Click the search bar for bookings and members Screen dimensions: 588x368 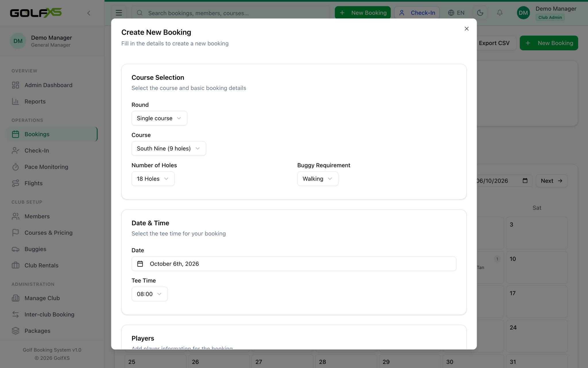pos(231,13)
